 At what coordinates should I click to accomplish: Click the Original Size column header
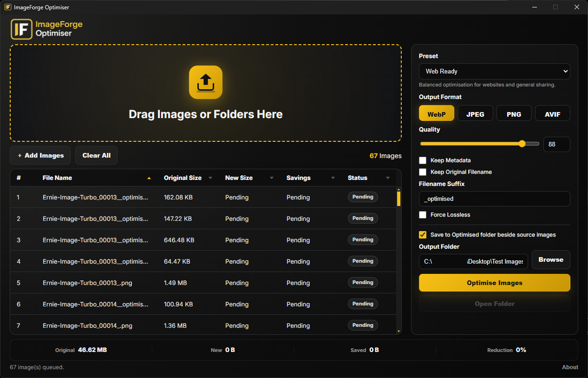[183, 178]
